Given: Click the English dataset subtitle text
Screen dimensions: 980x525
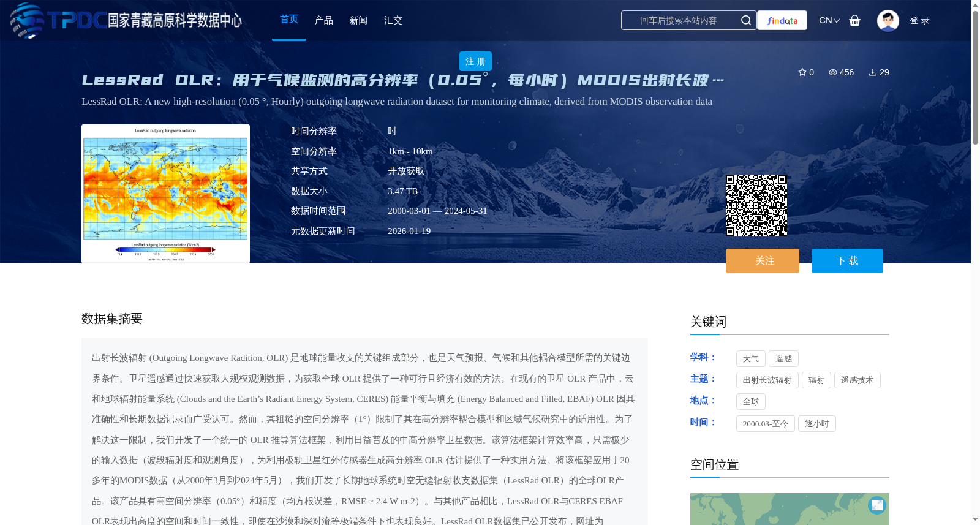Looking at the screenshot, I should tap(397, 102).
